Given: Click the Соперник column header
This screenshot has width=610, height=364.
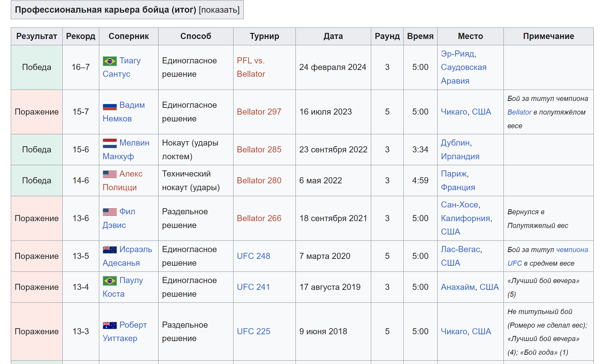Looking at the screenshot, I should [128, 36].
